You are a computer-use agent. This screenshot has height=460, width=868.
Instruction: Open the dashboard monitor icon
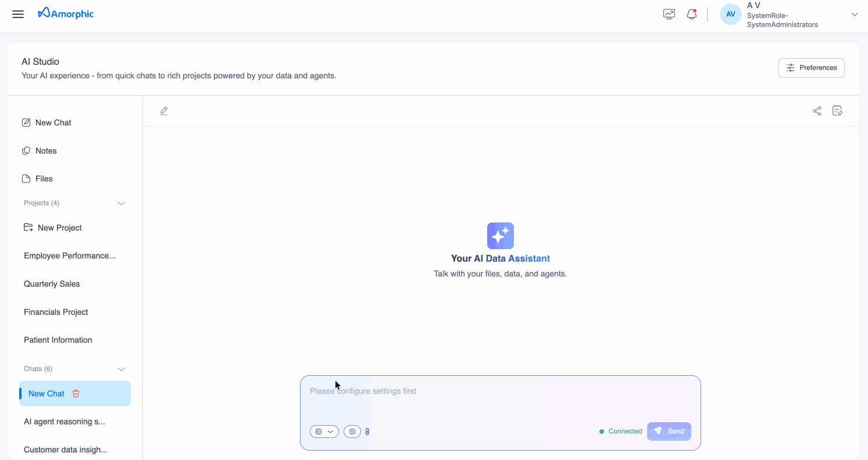(669, 13)
